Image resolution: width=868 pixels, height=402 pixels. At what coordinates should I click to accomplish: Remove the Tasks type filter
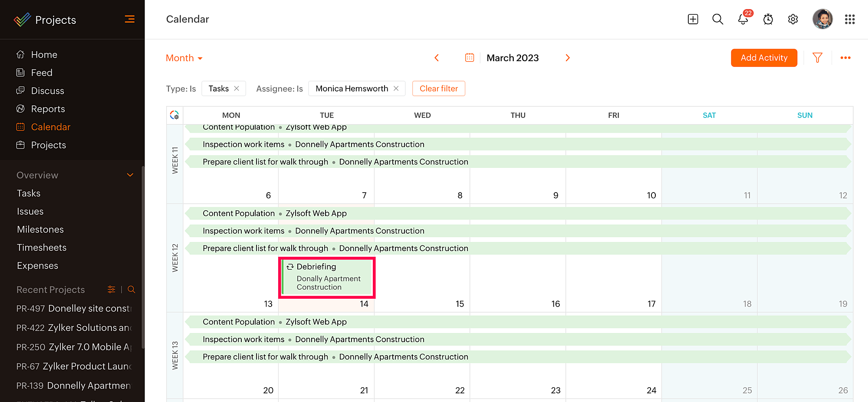tap(237, 88)
